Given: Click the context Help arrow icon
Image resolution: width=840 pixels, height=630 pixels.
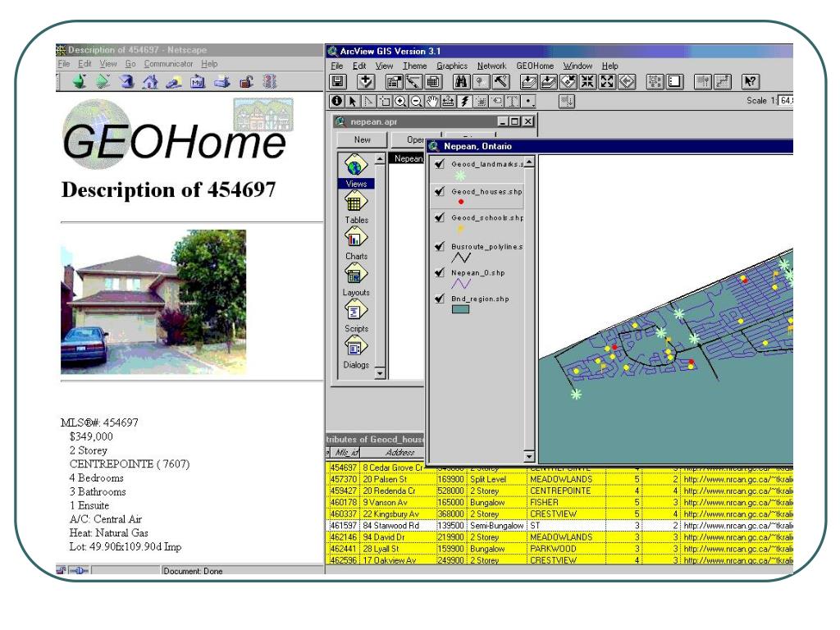Looking at the screenshot, I should point(751,81).
